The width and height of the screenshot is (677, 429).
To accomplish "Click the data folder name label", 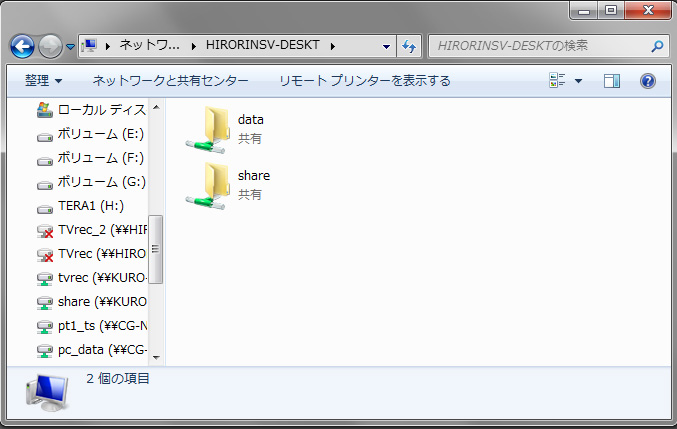I will click(x=250, y=120).
